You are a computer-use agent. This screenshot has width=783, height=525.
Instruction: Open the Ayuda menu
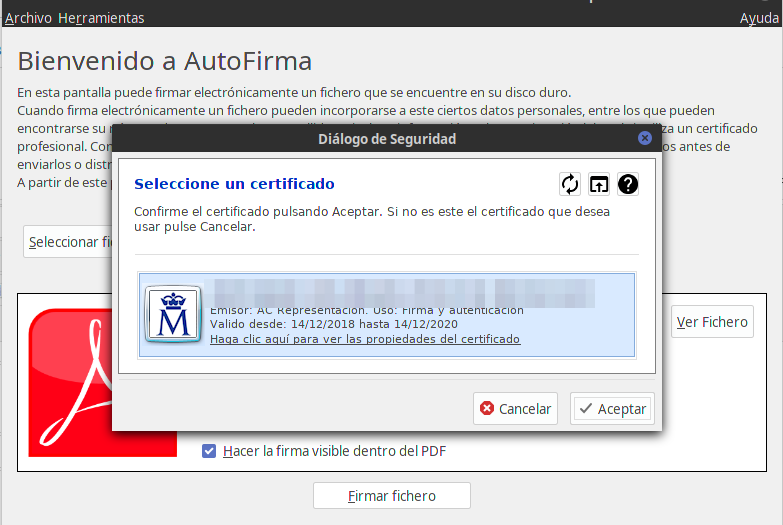[x=759, y=18]
